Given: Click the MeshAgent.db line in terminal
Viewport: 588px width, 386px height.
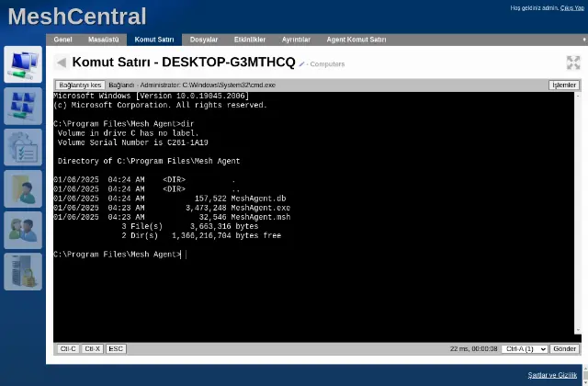Looking at the screenshot, I should 170,199.
